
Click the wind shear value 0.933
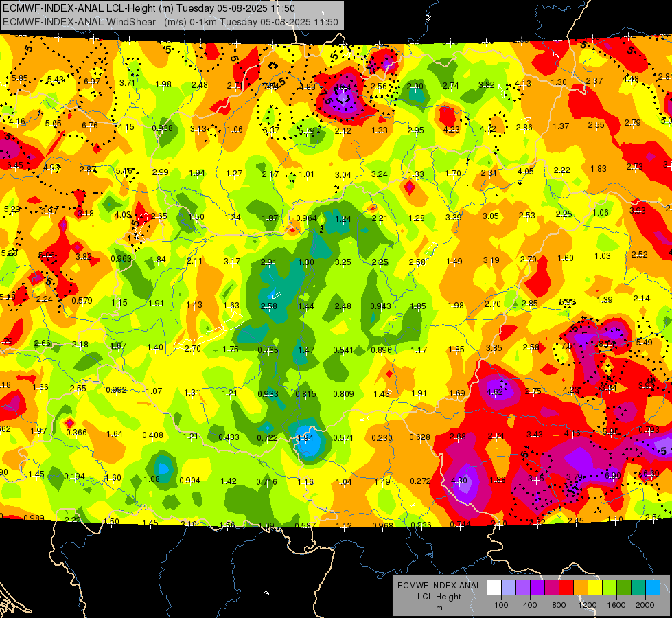pyautogui.click(x=268, y=393)
